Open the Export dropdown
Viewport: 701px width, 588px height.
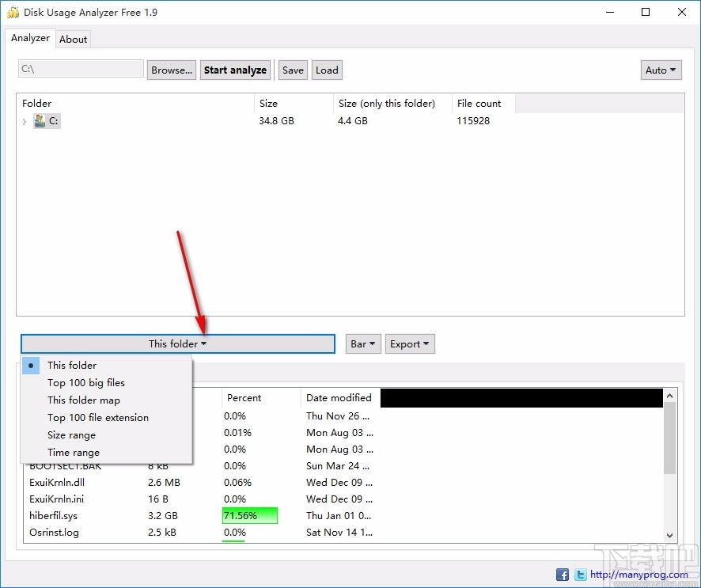click(x=410, y=343)
